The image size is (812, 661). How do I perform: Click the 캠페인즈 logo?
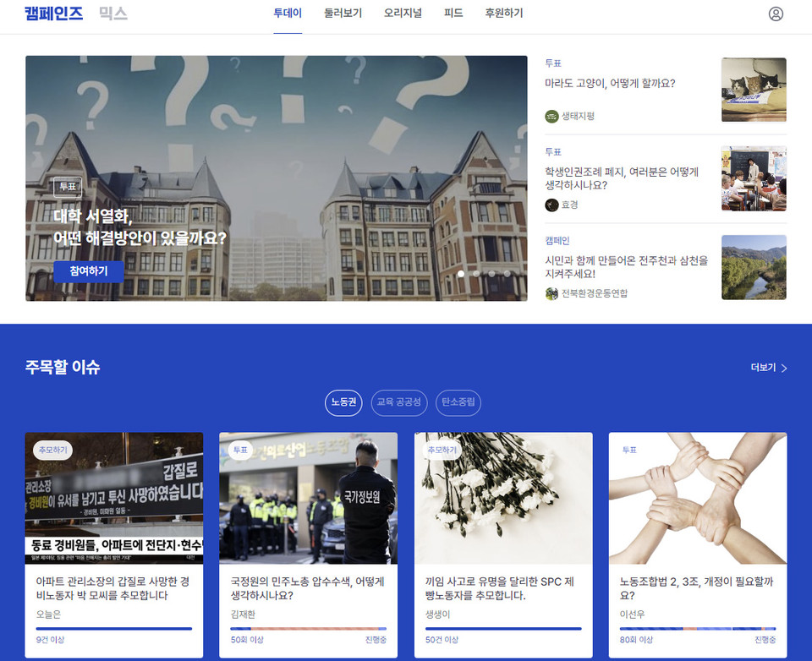point(54,14)
